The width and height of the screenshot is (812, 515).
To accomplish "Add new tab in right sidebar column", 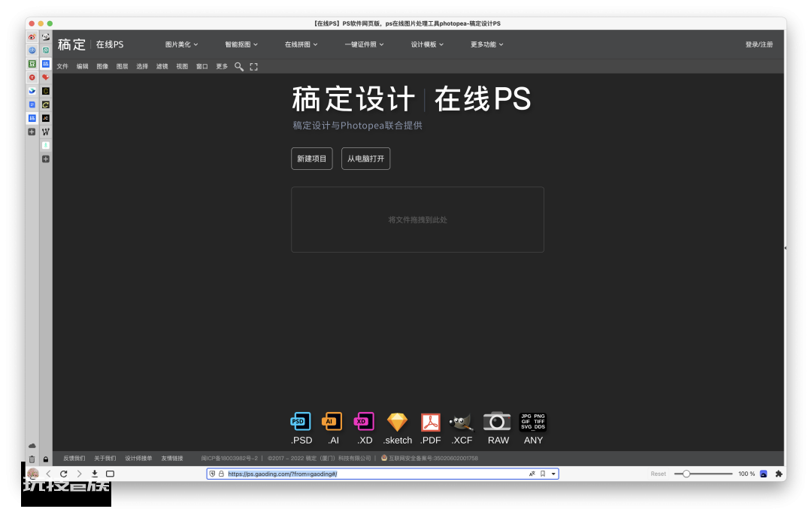I will coord(46,159).
